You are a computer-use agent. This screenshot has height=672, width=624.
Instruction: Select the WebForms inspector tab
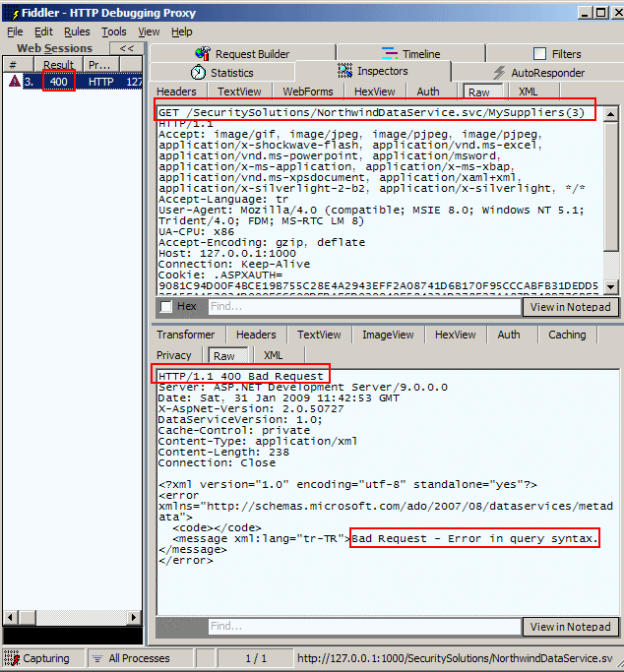click(x=308, y=92)
